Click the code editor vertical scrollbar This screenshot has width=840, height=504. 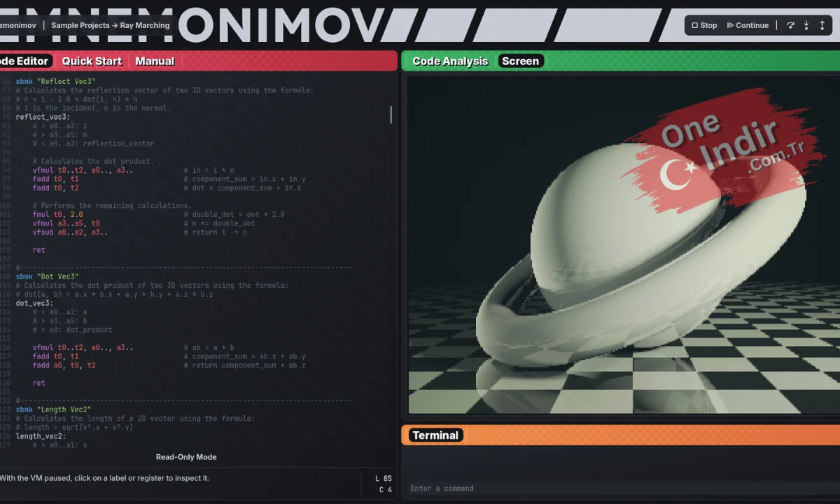pos(391,115)
